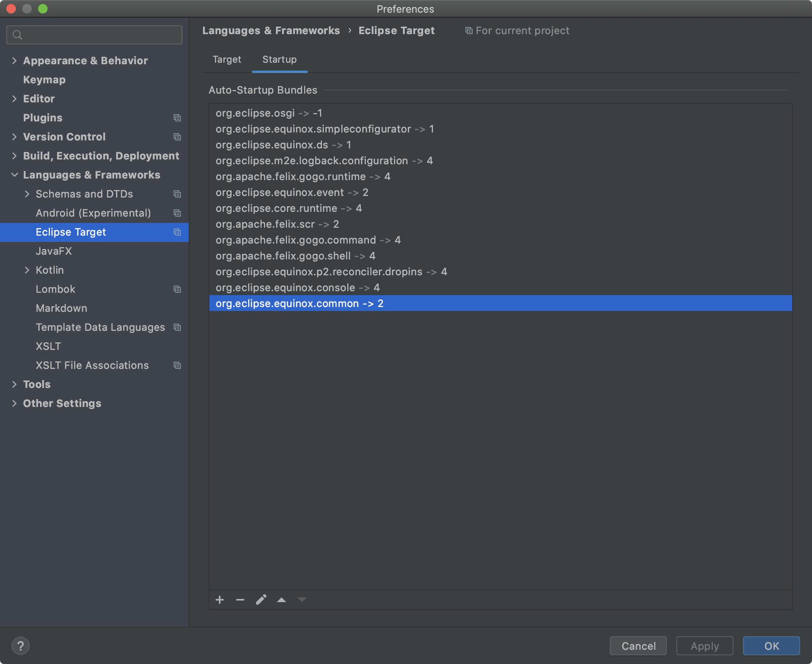
Task: Click inside the settings search field
Action: [x=99, y=35]
